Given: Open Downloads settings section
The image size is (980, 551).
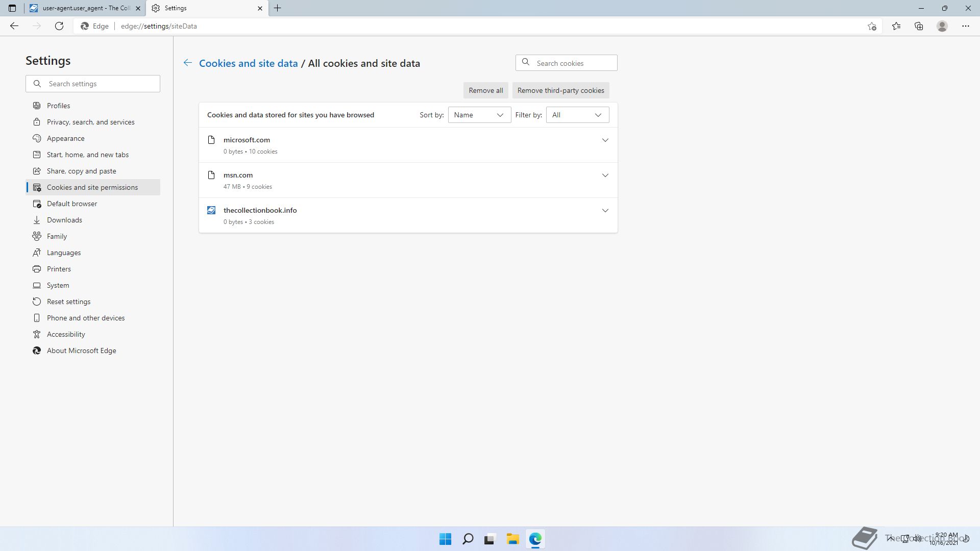Looking at the screenshot, I should tap(93, 220).
